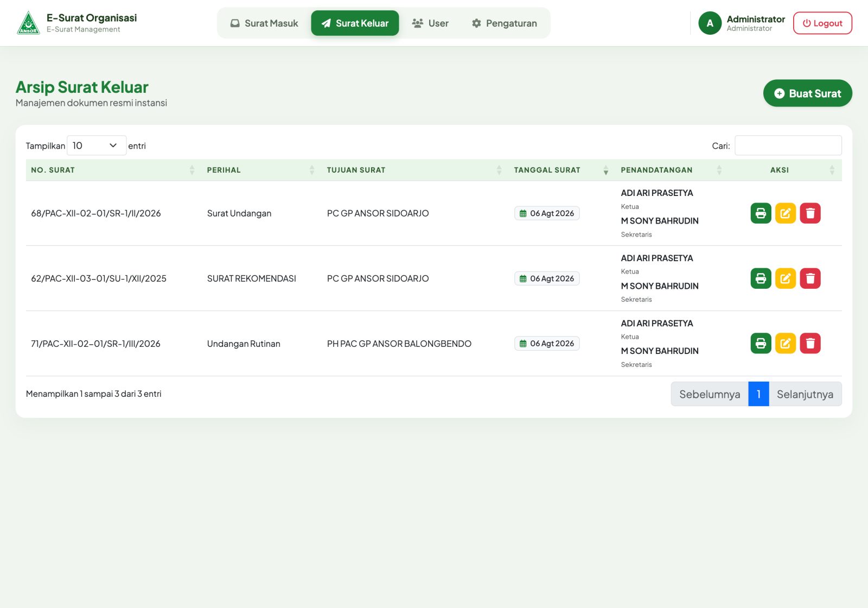868x608 pixels.
Task: Open the Pengaturan settings menu
Action: point(505,23)
